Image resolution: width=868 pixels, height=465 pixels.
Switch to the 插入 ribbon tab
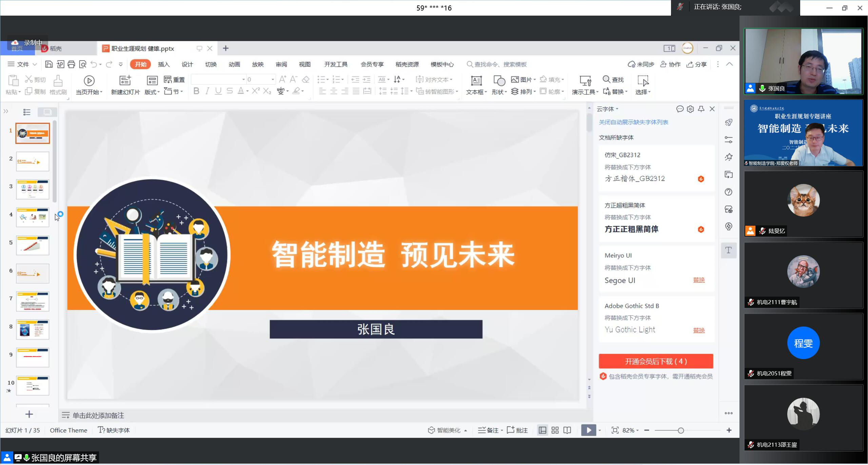163,64
